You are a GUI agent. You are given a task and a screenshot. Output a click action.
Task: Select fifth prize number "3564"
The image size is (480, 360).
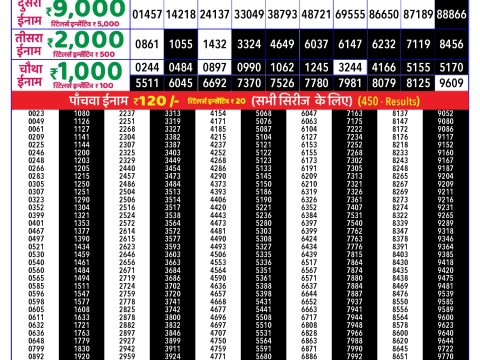(172, 223)
